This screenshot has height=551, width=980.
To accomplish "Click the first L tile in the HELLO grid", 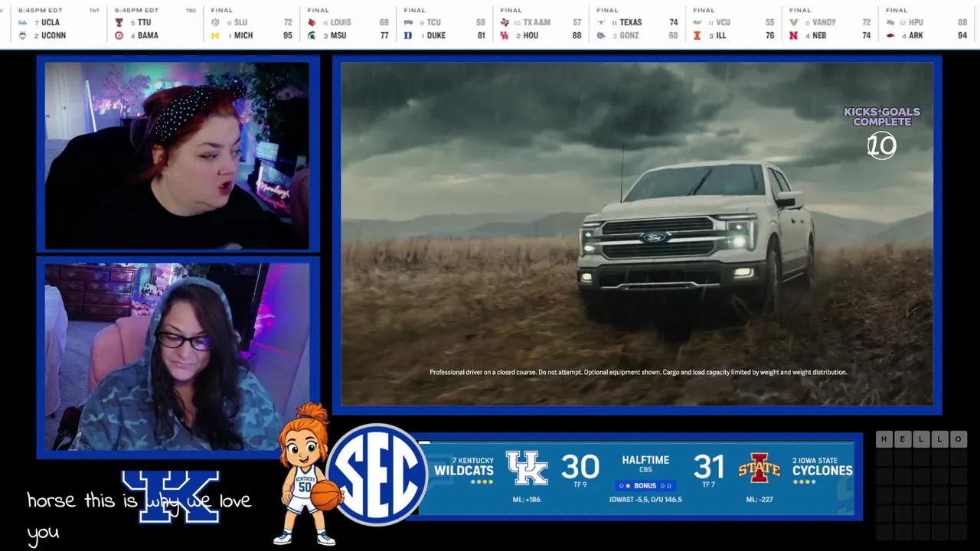I will [x=921, y=439].
